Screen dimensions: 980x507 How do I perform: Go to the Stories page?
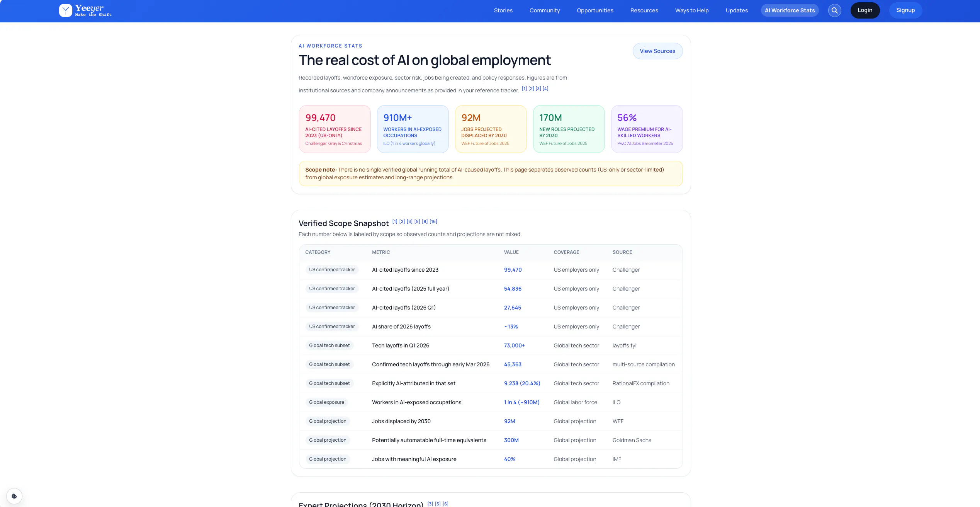click(x=503, y=10)
